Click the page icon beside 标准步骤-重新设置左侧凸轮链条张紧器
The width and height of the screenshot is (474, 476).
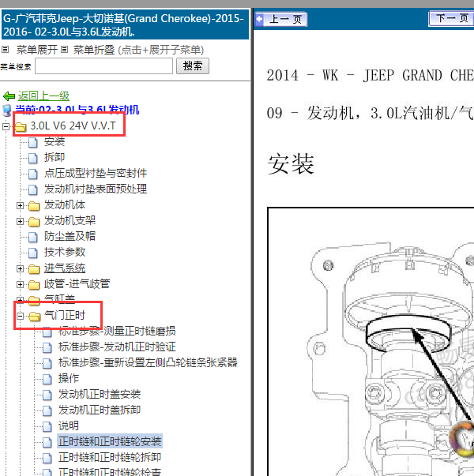[x=47, y=363]
